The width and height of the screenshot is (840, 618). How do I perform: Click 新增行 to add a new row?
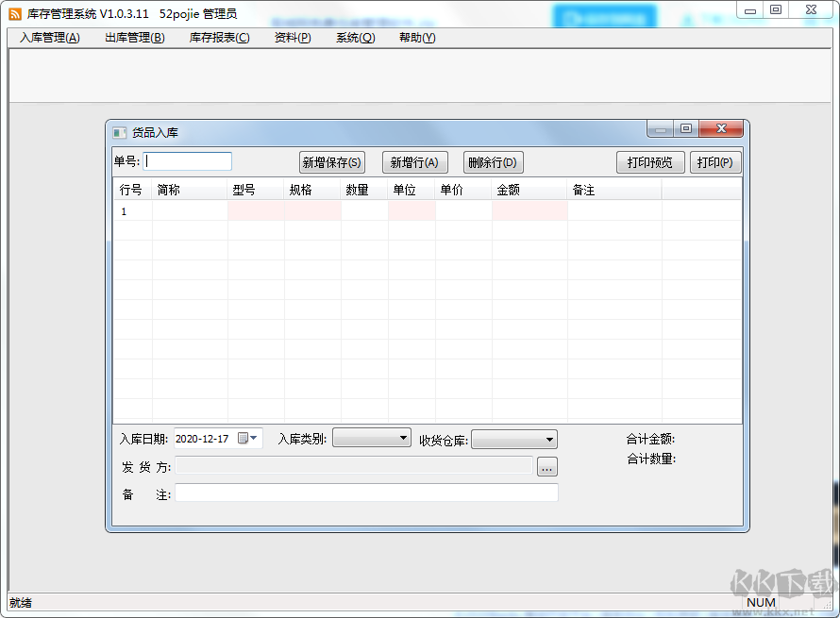414,161
